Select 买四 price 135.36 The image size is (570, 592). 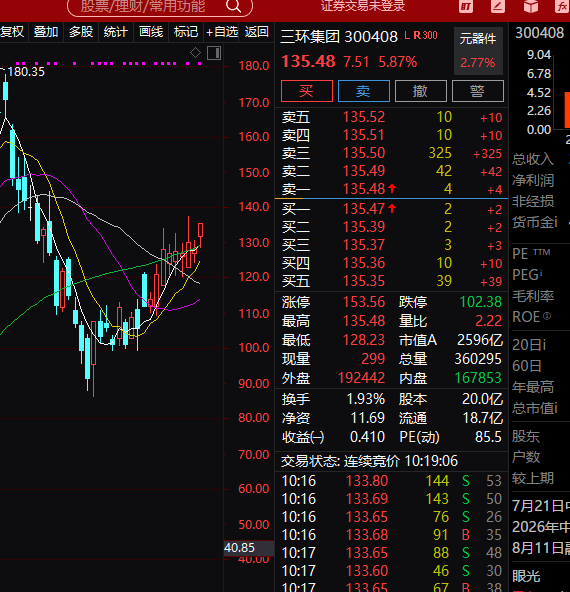pyautogui.click(x=364, y=263)
